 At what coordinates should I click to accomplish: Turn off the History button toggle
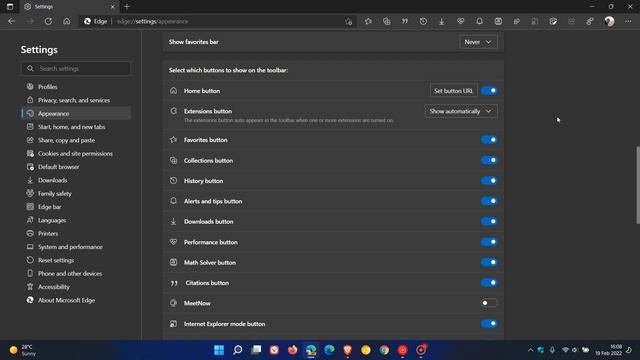coord(489,180)
